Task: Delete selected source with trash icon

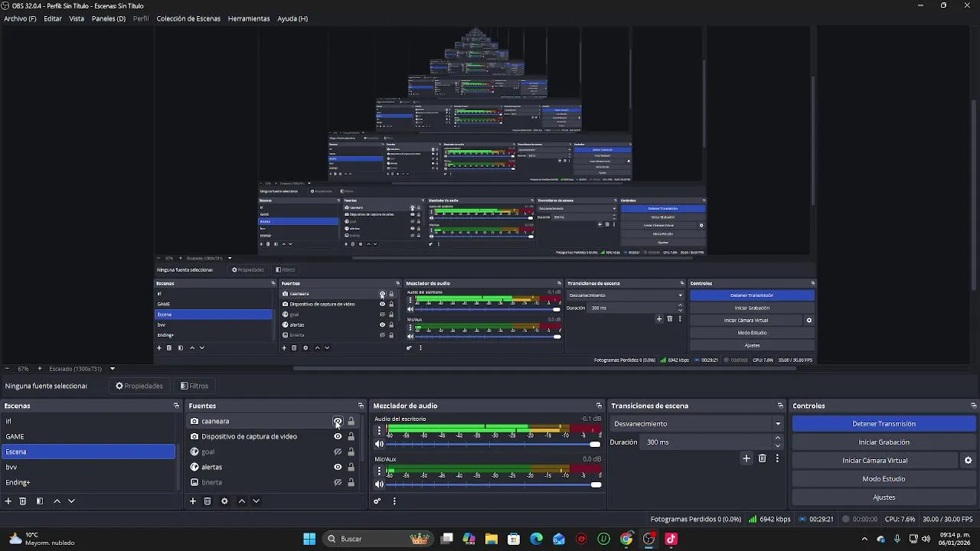Action: coord(207,501)
